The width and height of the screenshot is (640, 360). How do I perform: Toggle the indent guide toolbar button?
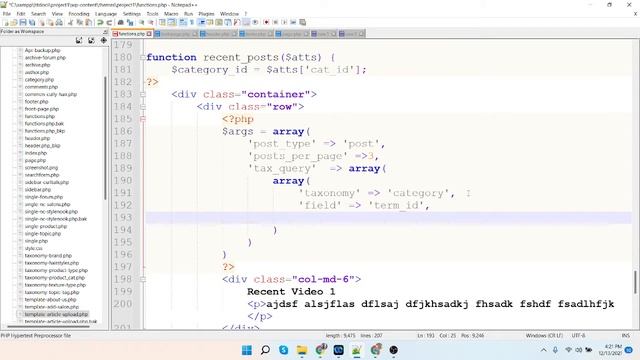coord(201,22)
